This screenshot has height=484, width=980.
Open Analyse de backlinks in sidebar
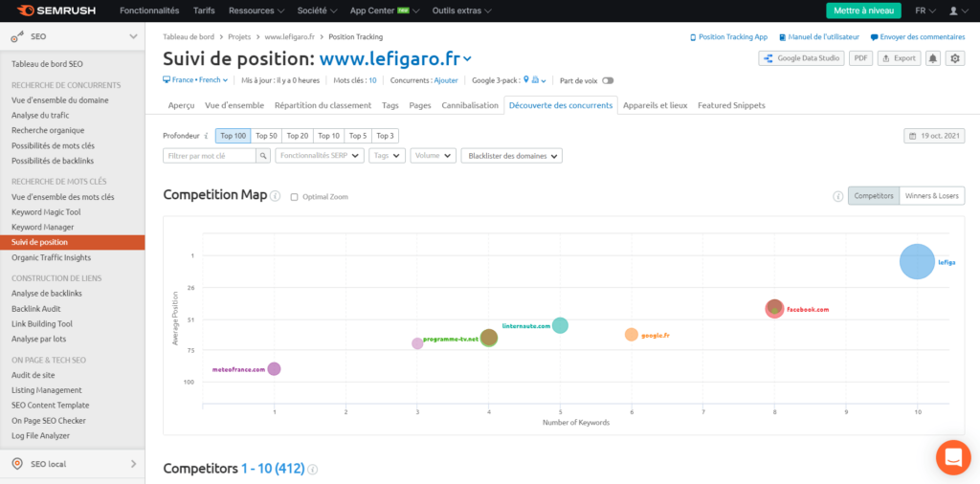point(46,294)
